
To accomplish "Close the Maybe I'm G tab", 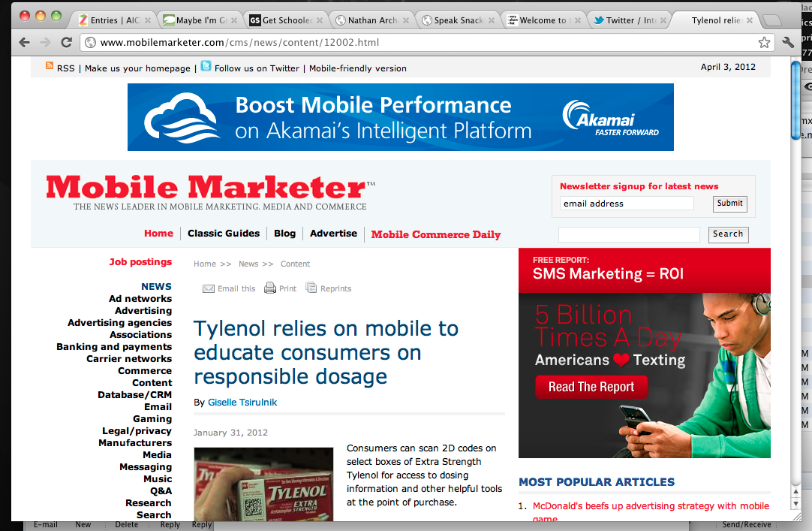I will point(234,20).
